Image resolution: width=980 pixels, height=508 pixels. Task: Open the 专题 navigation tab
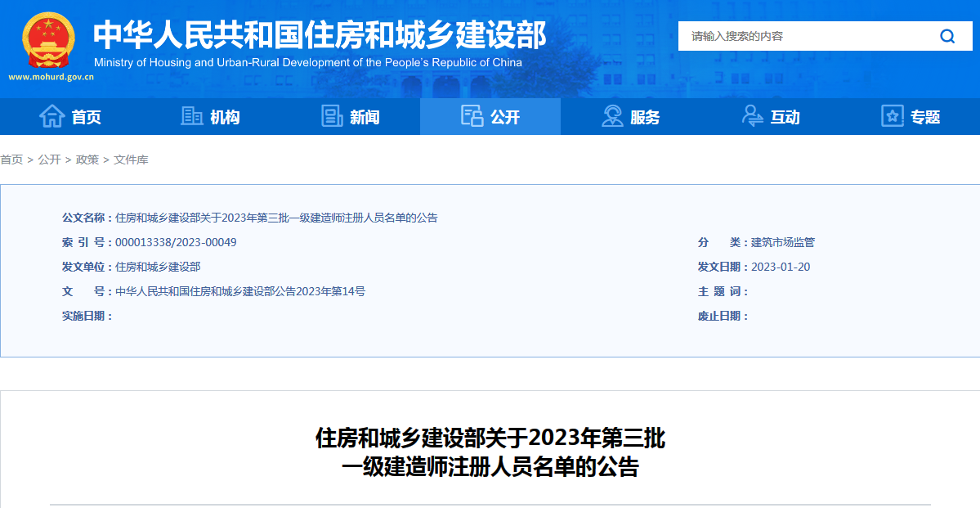(910, 116)
